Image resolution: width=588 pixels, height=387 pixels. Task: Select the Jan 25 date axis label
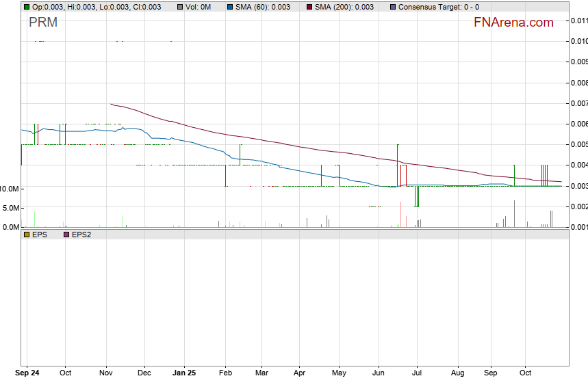[183, 373]
